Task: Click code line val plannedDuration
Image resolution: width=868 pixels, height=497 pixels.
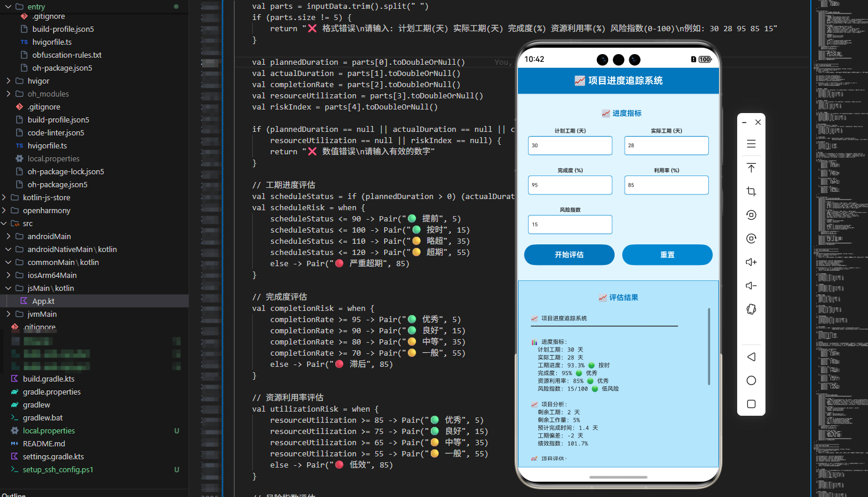Action: pos(358,62)
